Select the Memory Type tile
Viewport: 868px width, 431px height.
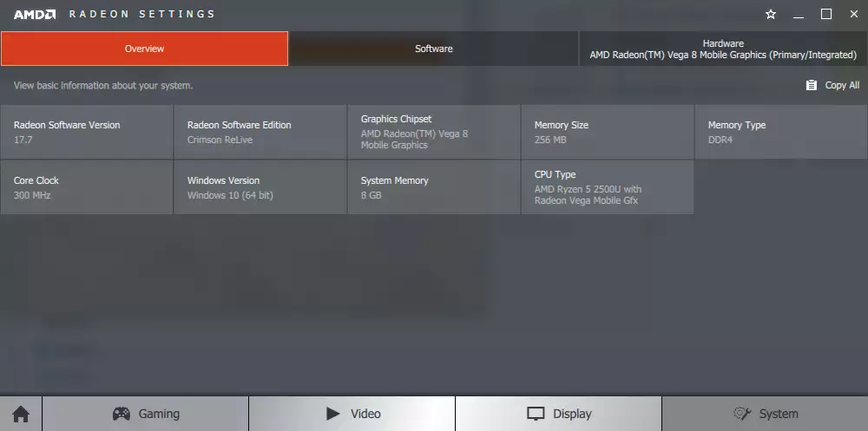tap(781, 132)
